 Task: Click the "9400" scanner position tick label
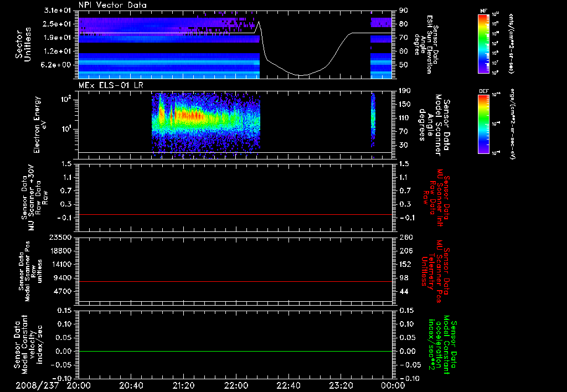(x=63, y=278)
